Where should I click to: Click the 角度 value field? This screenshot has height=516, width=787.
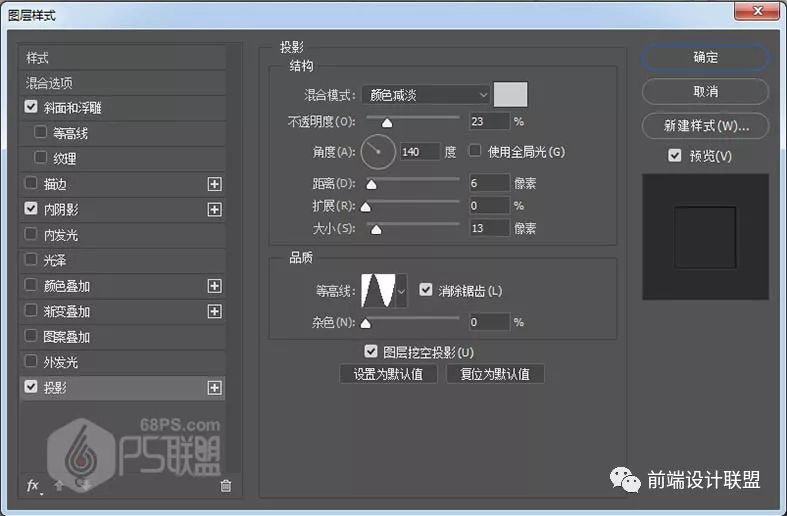tap(420, 152)
